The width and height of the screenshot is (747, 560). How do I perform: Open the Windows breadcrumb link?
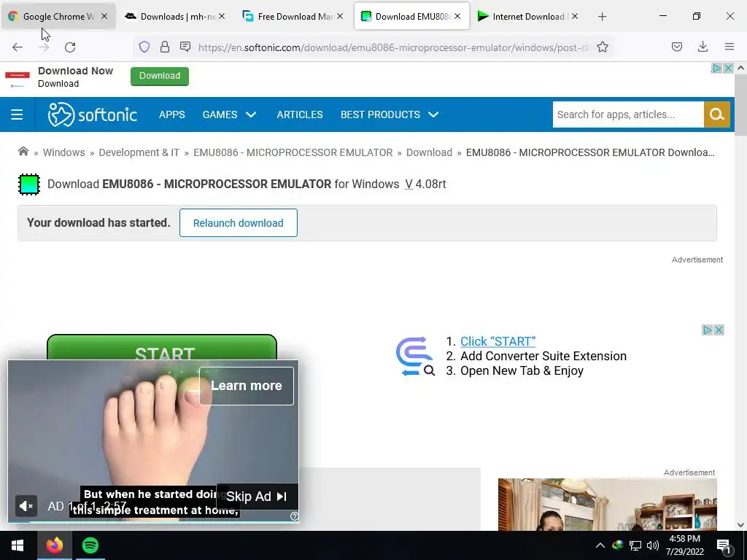(64, 152)
